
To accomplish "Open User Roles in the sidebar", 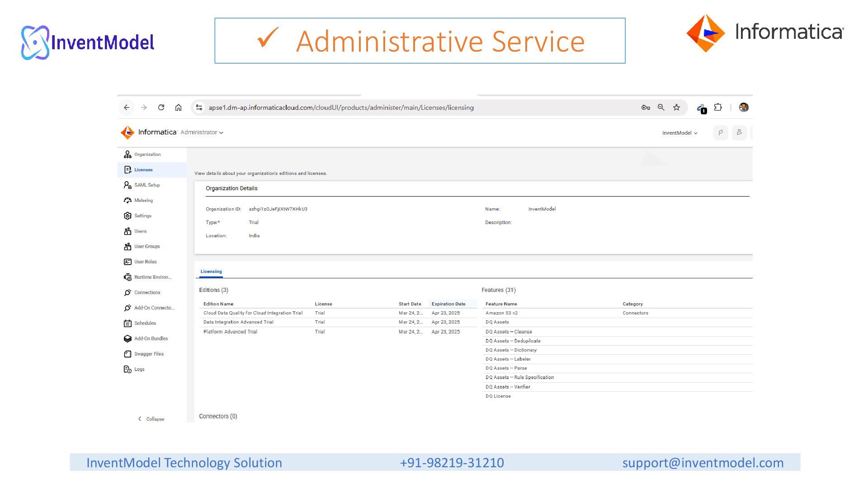I will coord(152,262).
